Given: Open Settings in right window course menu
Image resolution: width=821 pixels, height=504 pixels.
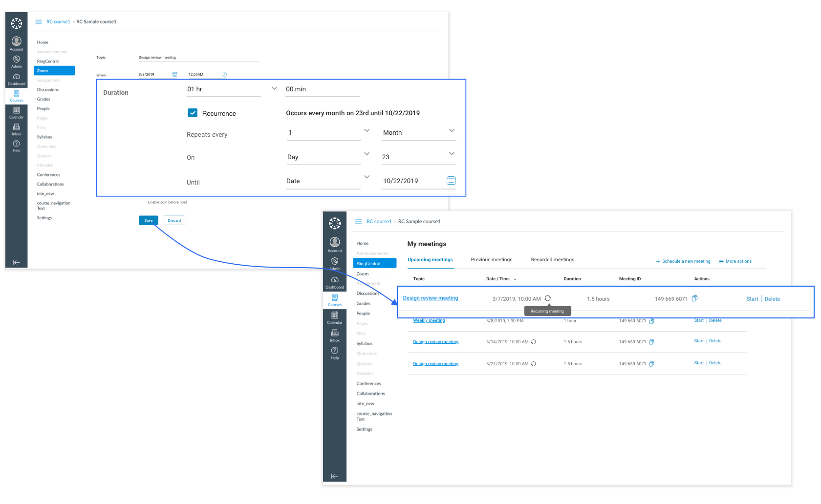Looking at the screenshot, I should (x=364, y=429).
